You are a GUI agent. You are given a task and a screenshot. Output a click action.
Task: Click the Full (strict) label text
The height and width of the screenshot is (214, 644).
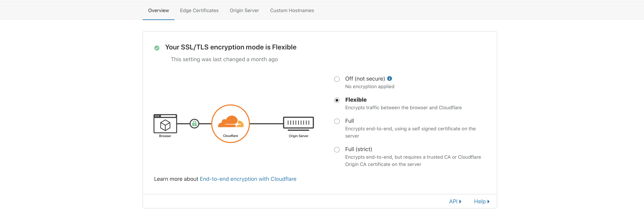coord(359,149)
